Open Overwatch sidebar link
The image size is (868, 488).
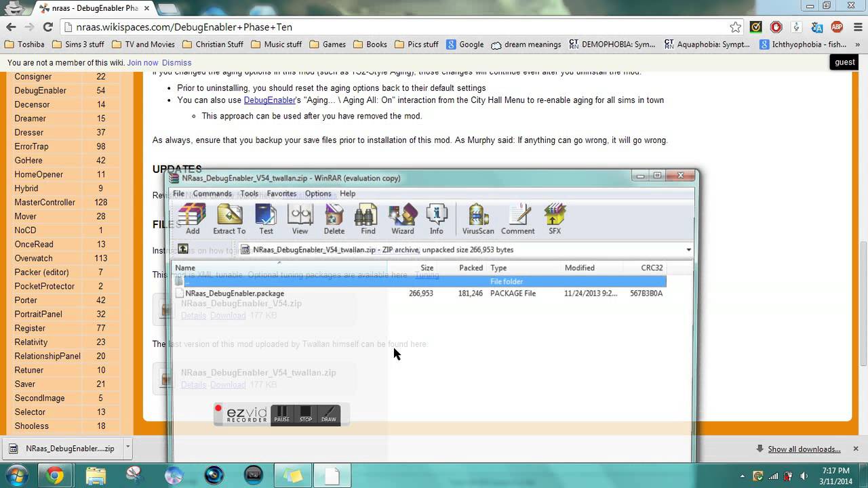coord(33,258)
